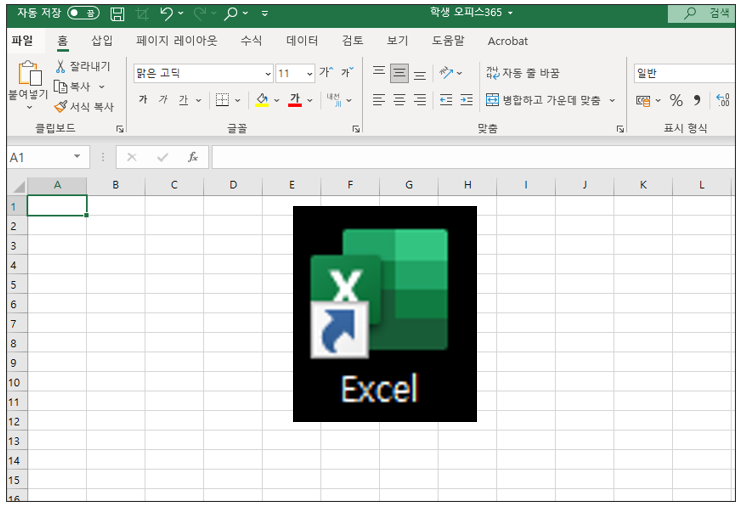Switch to Data (데이터) tab
The image size is (740, 506).
tap(302, 41)
